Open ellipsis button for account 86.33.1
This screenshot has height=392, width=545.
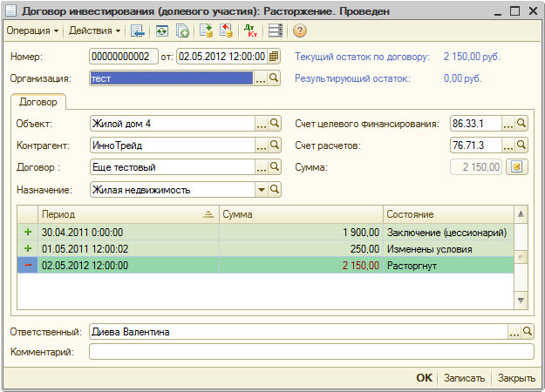[508, 123]
